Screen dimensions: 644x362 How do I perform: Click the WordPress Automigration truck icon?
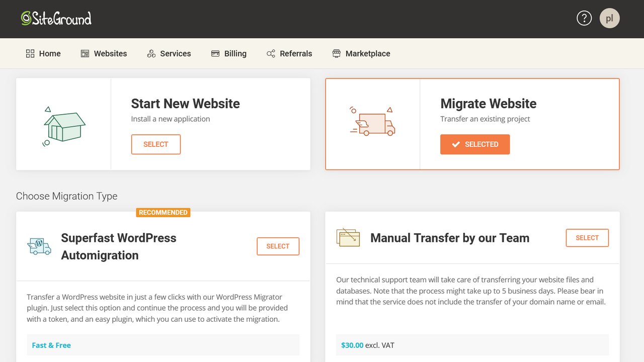click(x=39, y=246)
